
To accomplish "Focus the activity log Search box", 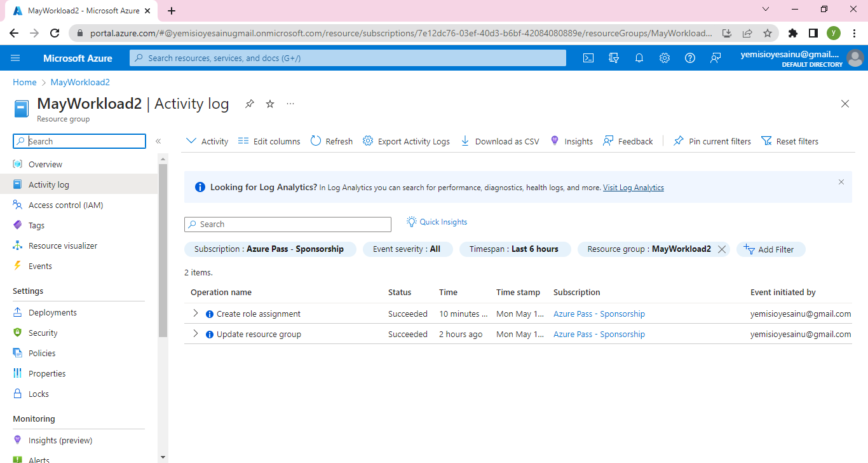I will [x=288, y=225].
